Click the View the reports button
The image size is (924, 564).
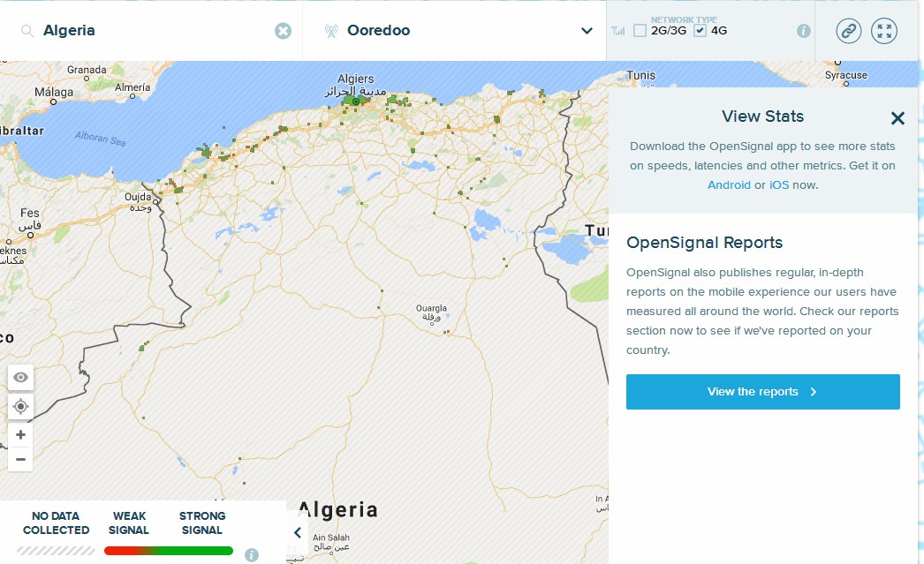762,392
